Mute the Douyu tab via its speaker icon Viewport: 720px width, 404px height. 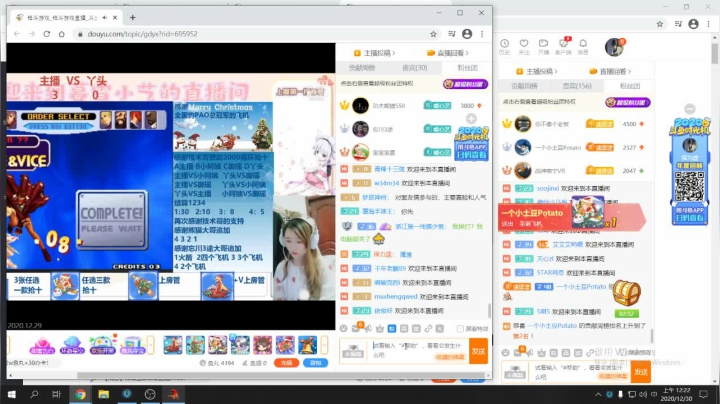point(105,17)
